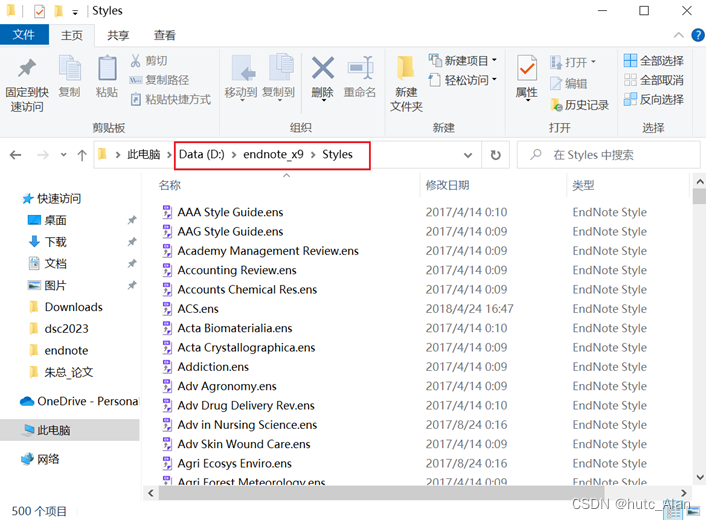The image size is (706, 520).
Task: Open recent locations dropdown arrow
Action: pyautogui.click(x=63, y=155)
